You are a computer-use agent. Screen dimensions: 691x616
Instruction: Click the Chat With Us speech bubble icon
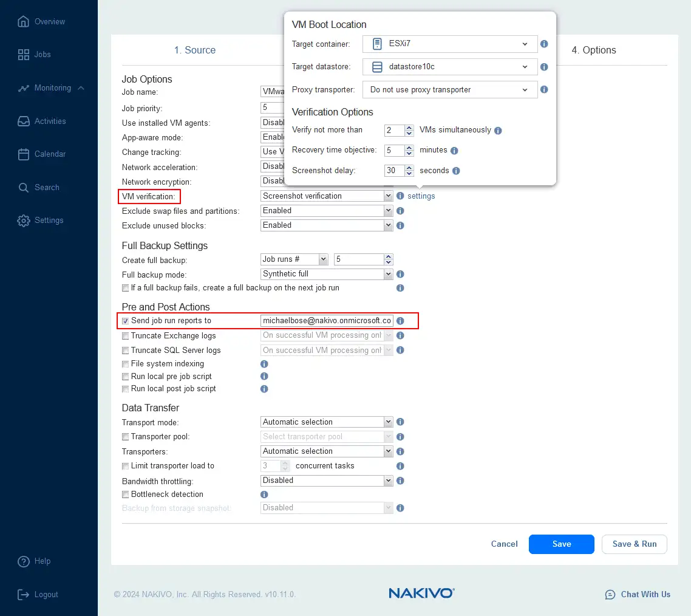[610, 595]
